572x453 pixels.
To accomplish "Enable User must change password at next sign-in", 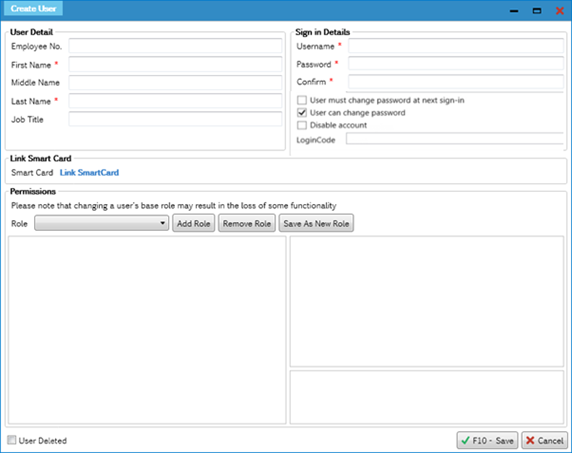I will tap(302, 100).
